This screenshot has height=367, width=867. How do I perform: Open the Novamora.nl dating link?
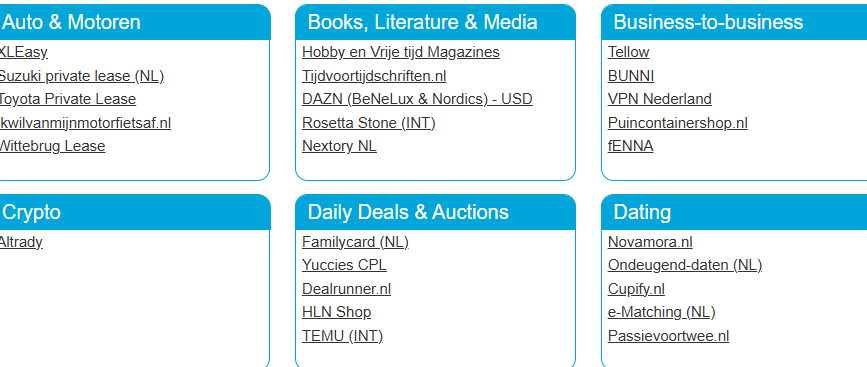(650, 242)
